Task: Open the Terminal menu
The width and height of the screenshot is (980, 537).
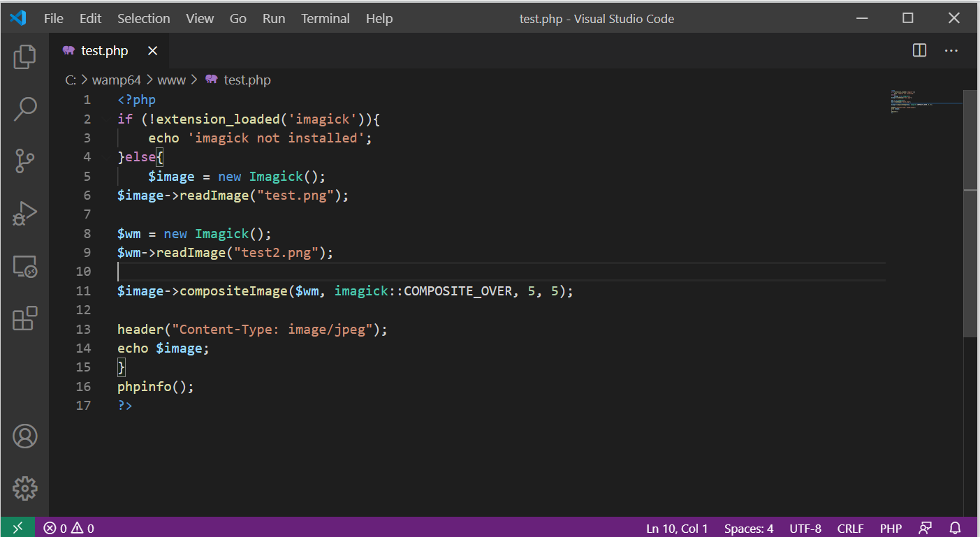Action: click(x=326, y=19)
